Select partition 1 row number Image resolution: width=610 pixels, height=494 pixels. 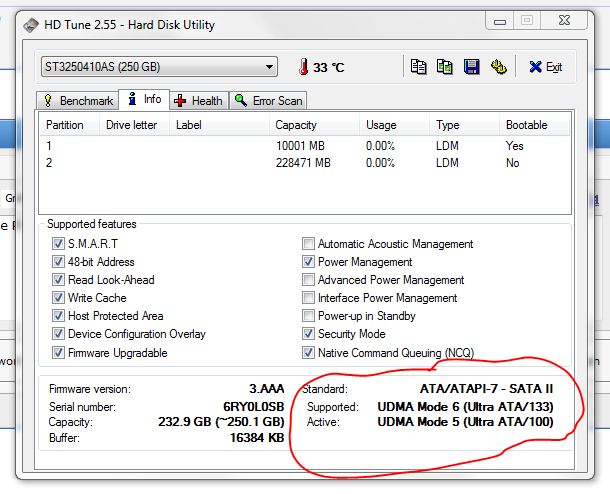(49, 146)
